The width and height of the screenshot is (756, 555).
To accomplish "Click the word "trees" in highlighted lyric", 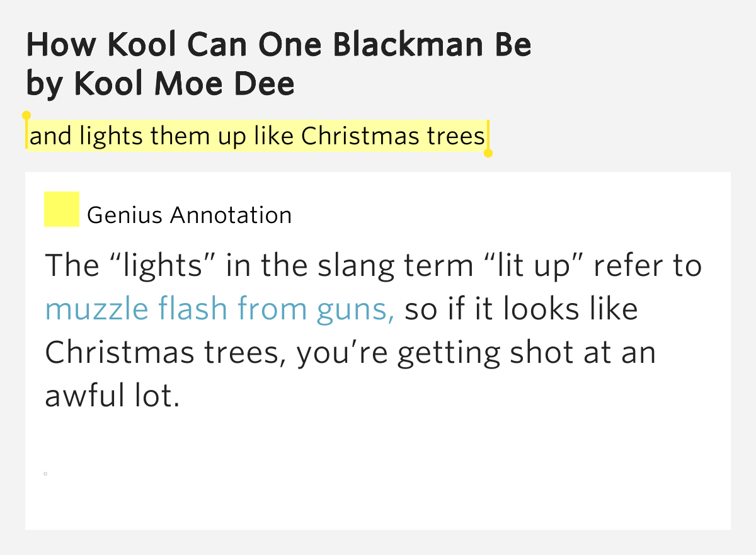I will click(x=462, y=136).
